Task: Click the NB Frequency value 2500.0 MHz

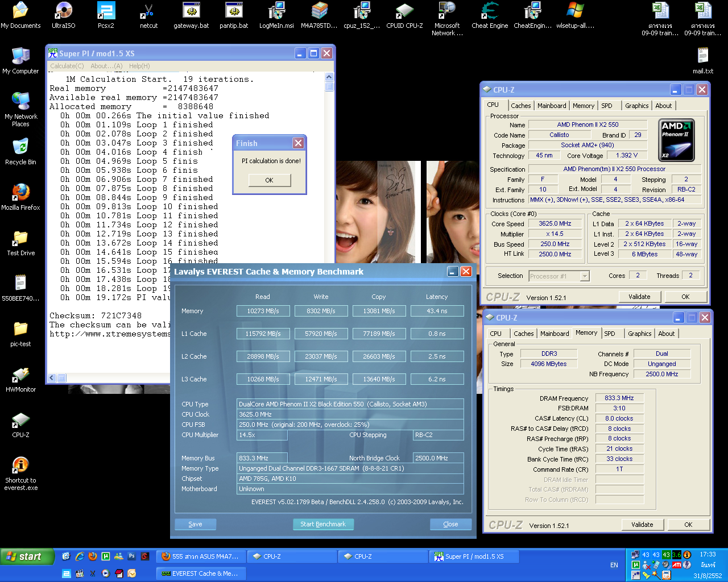Action: coord(662,374)
